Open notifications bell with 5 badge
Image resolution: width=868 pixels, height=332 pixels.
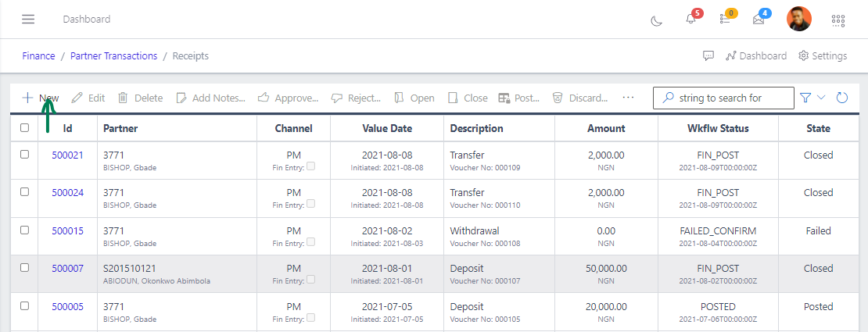690,20
